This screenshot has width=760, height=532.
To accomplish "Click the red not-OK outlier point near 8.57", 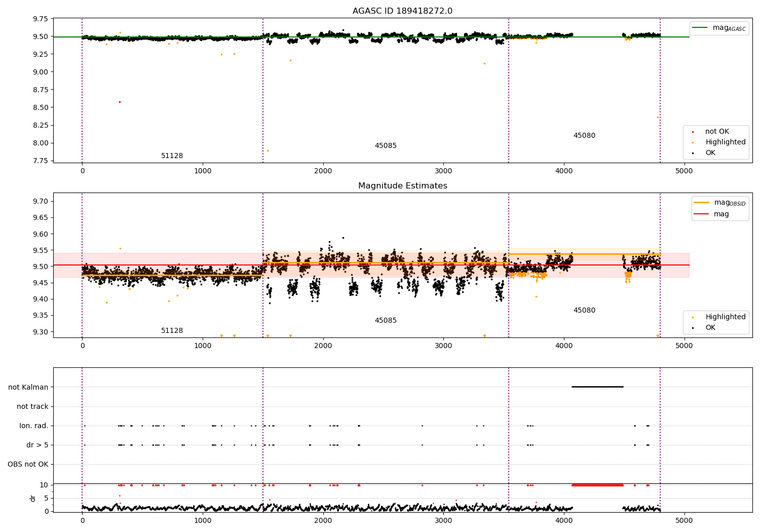I will (120, 102).
